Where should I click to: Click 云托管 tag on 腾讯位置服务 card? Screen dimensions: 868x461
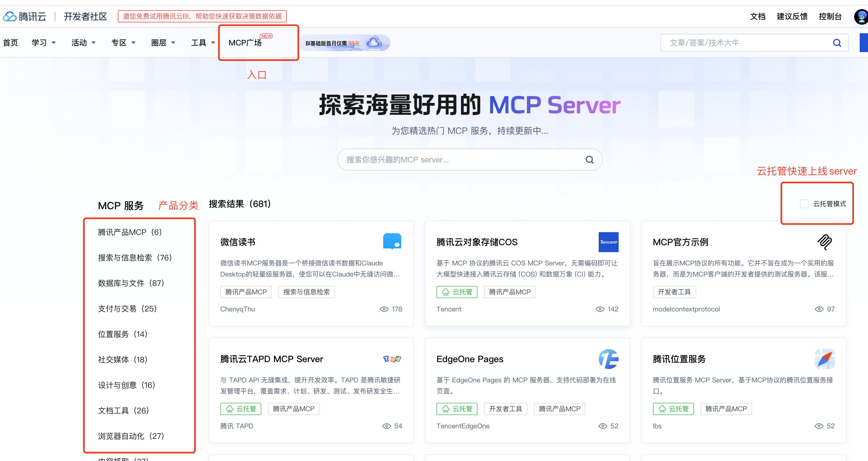[673, 409]
